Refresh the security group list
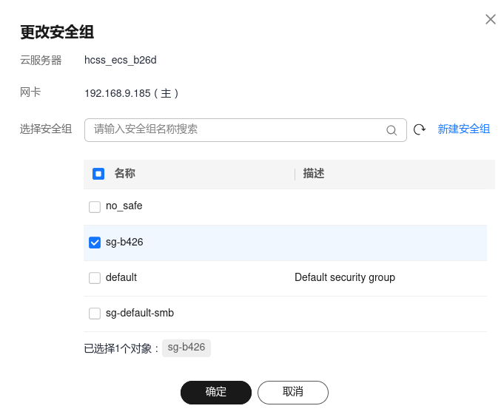The width and height of the screenshot is (504, 420). click(x=420, y=129)
